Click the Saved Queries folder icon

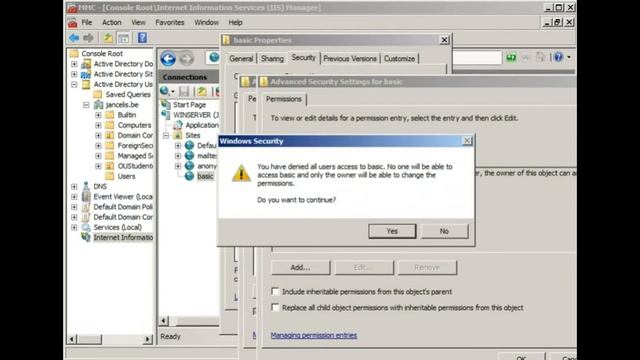(x=98, y=94)
